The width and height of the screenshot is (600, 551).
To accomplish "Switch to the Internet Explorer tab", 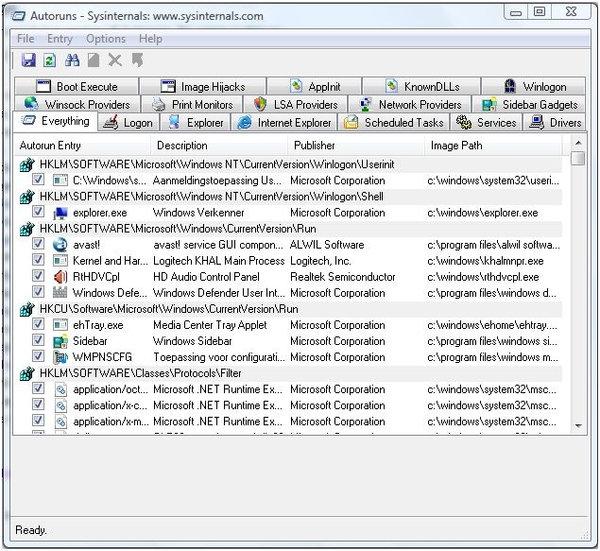I will tap(284, 122).
